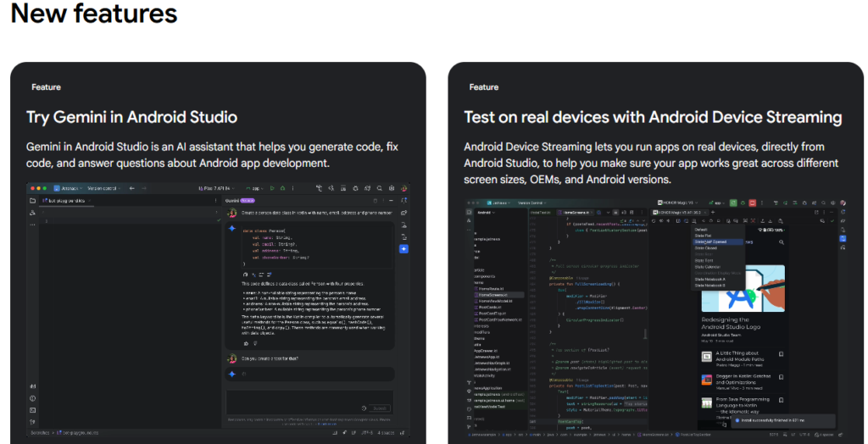
Task: Open the Pixel 7 API 34 device dropdown
Action: tap(216, 188)
